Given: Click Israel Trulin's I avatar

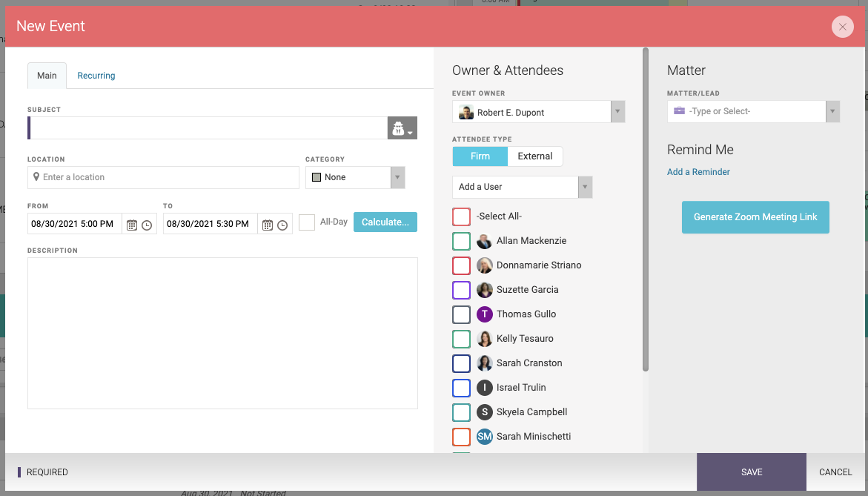Looking at the screenshot, I should [484, 388].
